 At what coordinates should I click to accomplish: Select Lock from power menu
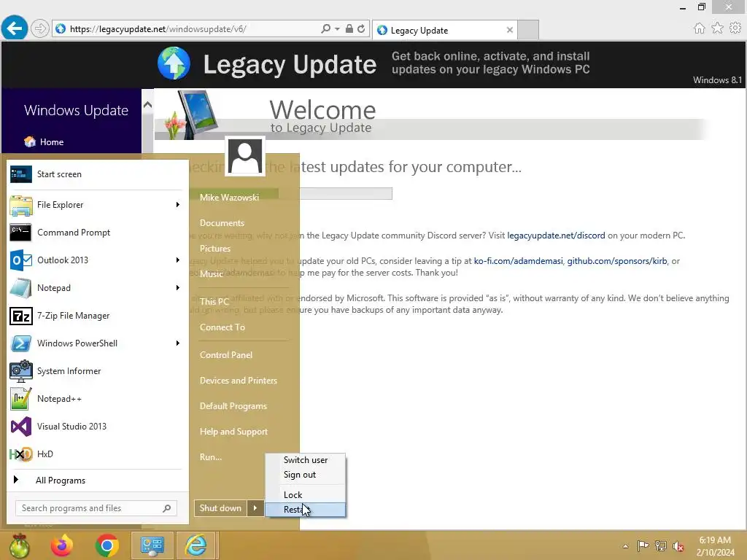(306, 495)
